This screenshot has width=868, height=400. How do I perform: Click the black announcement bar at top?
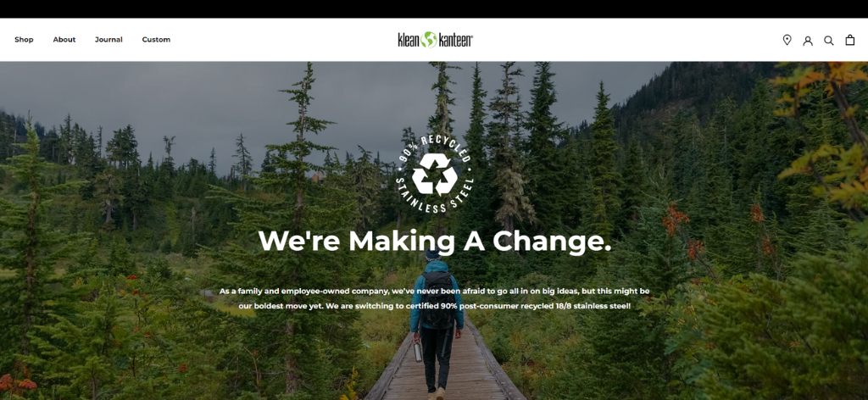(x=434, y=8)
